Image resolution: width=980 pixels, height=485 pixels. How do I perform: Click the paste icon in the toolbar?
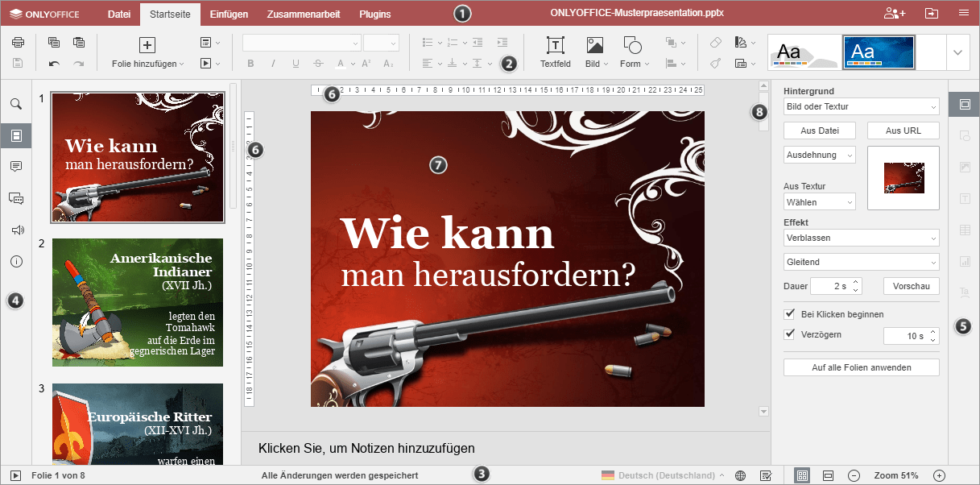[78, 43]
